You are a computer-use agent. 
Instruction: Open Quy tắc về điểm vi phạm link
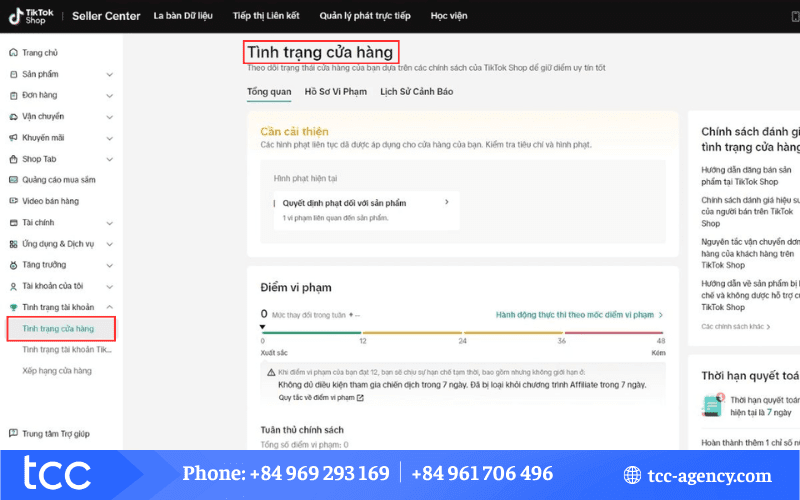[x=320, y=397]
